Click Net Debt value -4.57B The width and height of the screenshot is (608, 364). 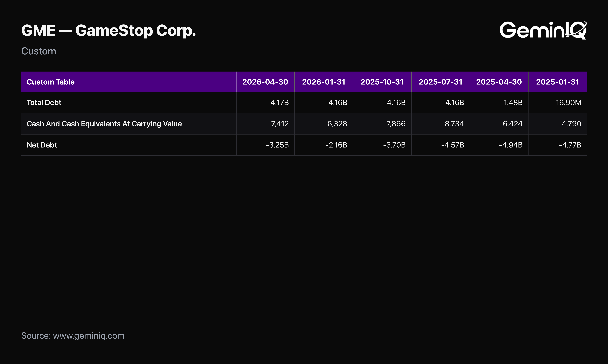pos(453,145)
